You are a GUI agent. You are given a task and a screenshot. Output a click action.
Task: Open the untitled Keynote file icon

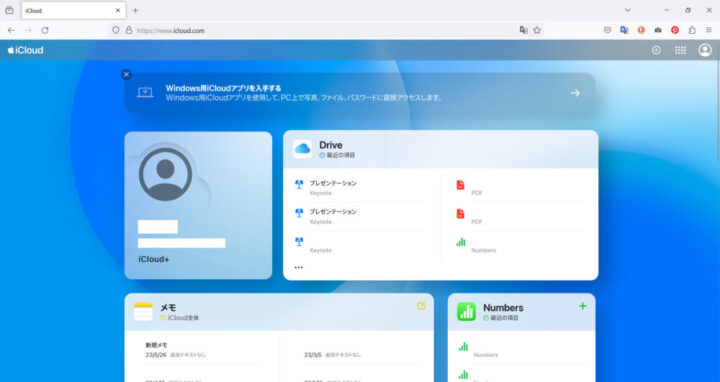click(299, 242)
